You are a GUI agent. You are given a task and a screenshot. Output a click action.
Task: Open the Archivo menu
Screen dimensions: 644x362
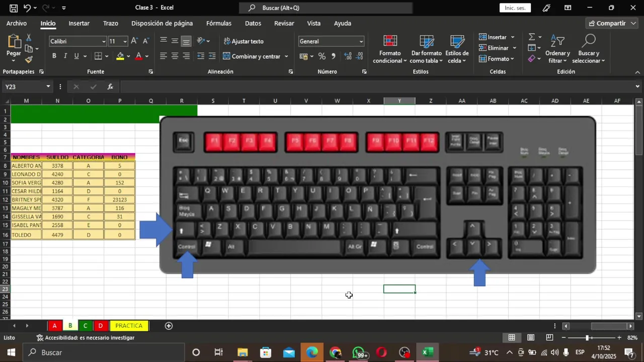(x=17, y=23)
